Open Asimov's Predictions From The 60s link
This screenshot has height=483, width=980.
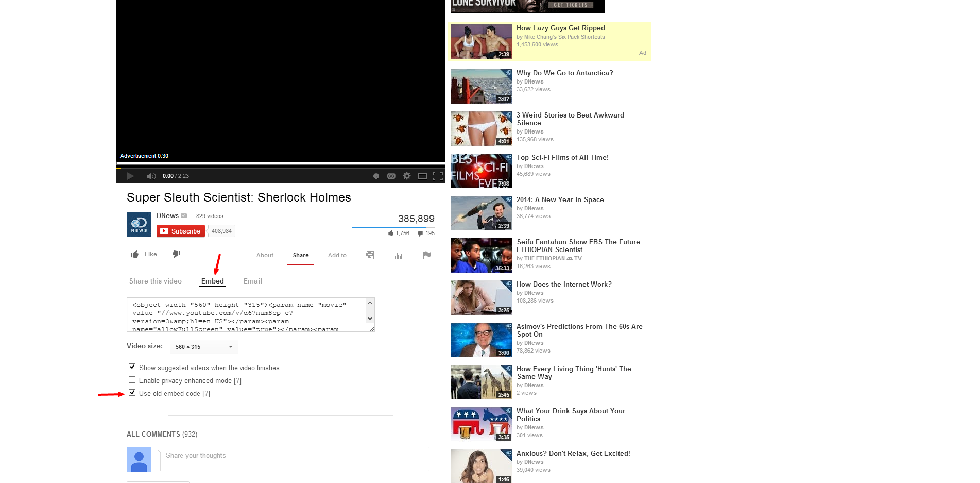tap(579, 330)
